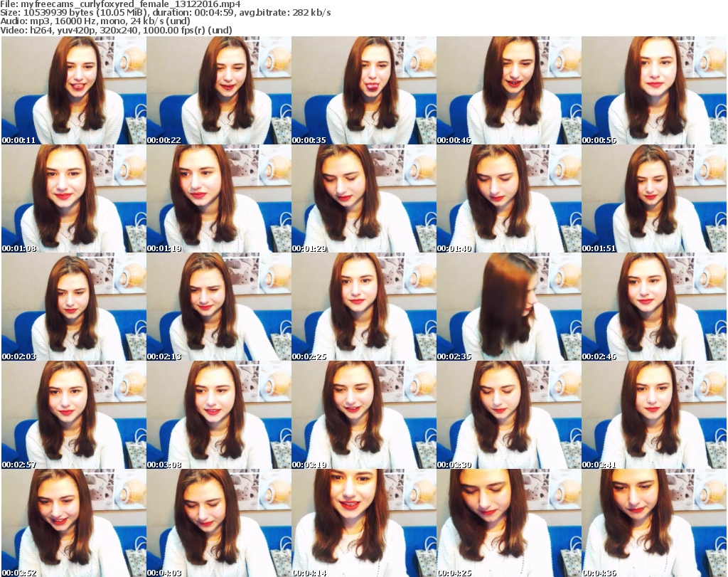The height and width of the screenshot is (577, 728).
Task: Select the thumbnail timestamped 00:00:56
Action: point(654,90)
